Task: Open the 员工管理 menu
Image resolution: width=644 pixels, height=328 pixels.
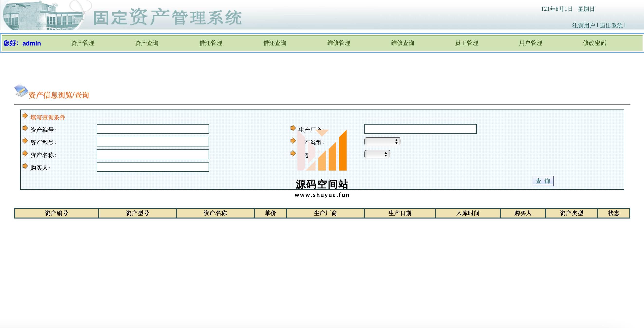Action: click(x=467, y=43)
